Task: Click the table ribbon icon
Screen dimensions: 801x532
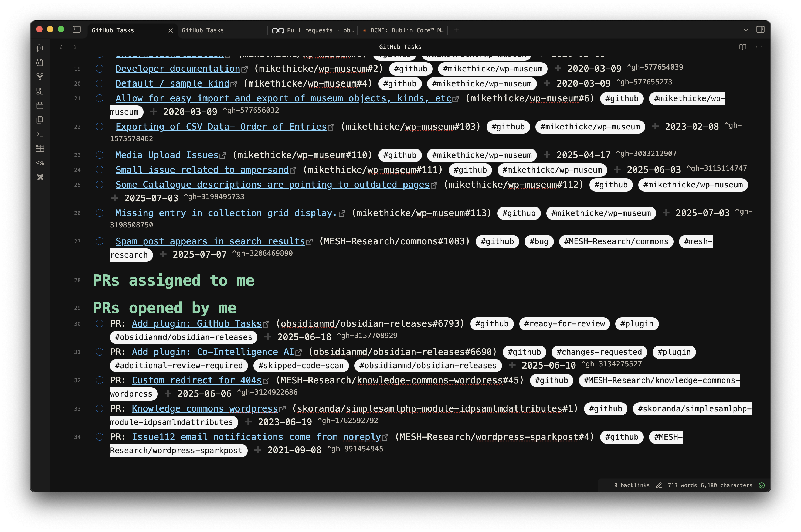Action: [x=40, y=149]
